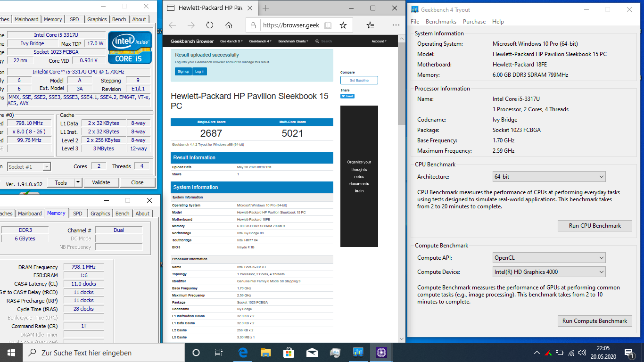
Task: Open the Edge home page button
Action: [x=229, y=25]
